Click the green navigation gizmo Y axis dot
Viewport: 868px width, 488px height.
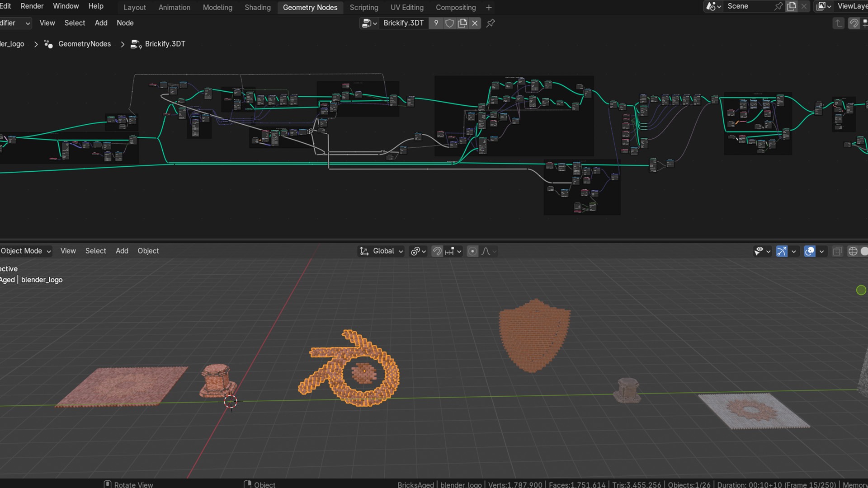[861, 290]
